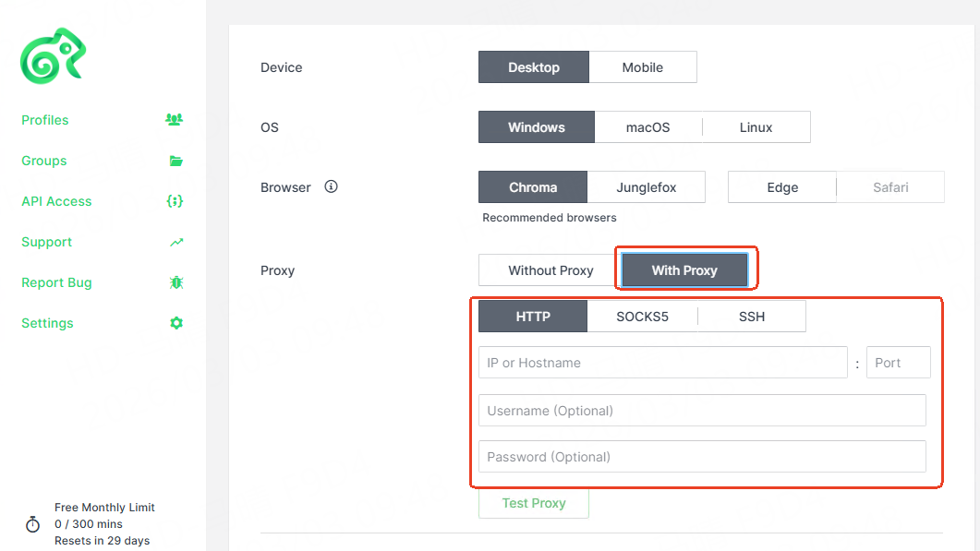This screenshot has width=980, height=551.
Task: Click the Browser info icon
Action: (332, 186)
